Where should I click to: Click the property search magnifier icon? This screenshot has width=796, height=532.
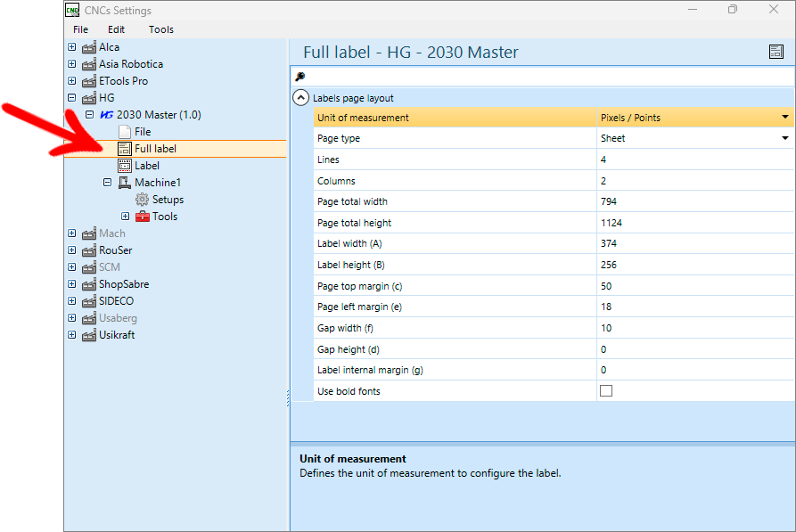[300, 77]
